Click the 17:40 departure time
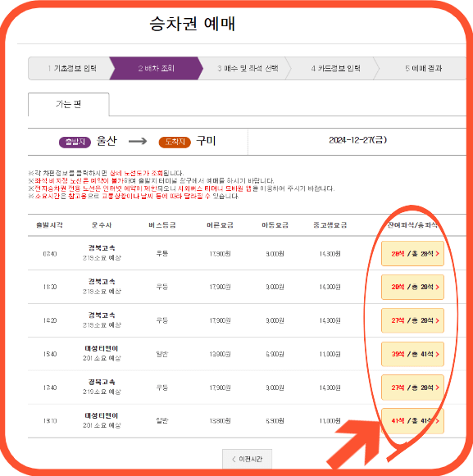This screenshot has width=473, height=476. [50, 388]
